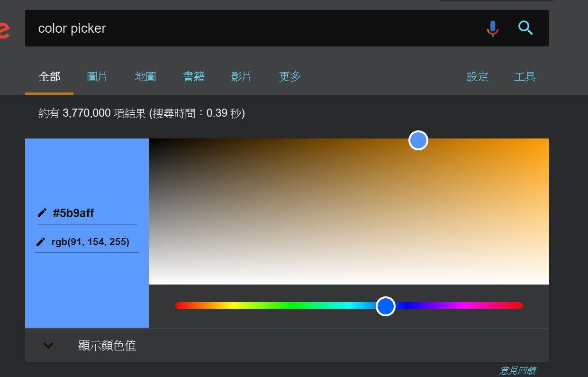The height and width of the screenshot is (377, 588).
Task: Click the 顯示顏色值 label
Action: pyautogui.click(x=107, y=345)
